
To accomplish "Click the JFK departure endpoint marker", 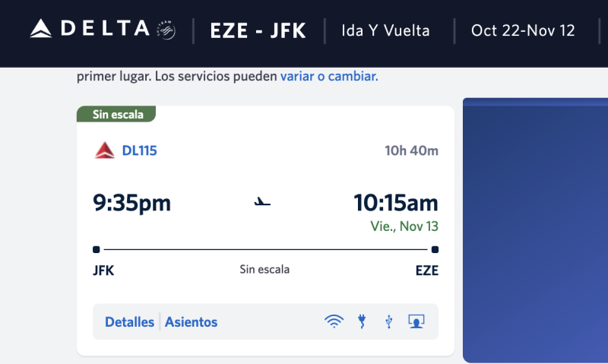I will 97,249.
